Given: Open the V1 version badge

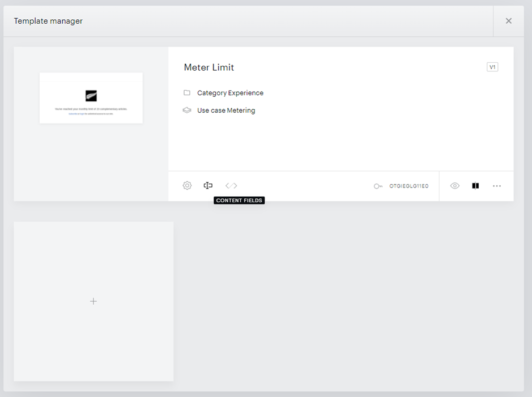Looking at the screenshot, I should tap(492, 67).
